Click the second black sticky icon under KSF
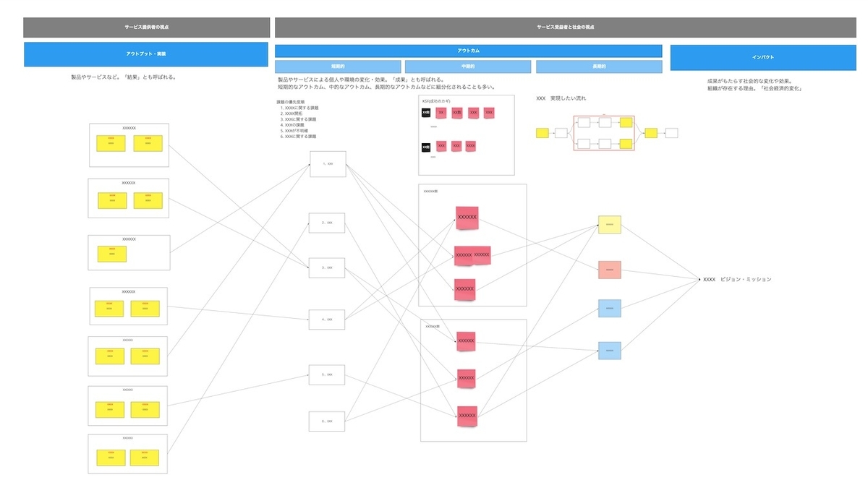The width and height of the screenshot is (868, 480). click(x=426, y=147)
